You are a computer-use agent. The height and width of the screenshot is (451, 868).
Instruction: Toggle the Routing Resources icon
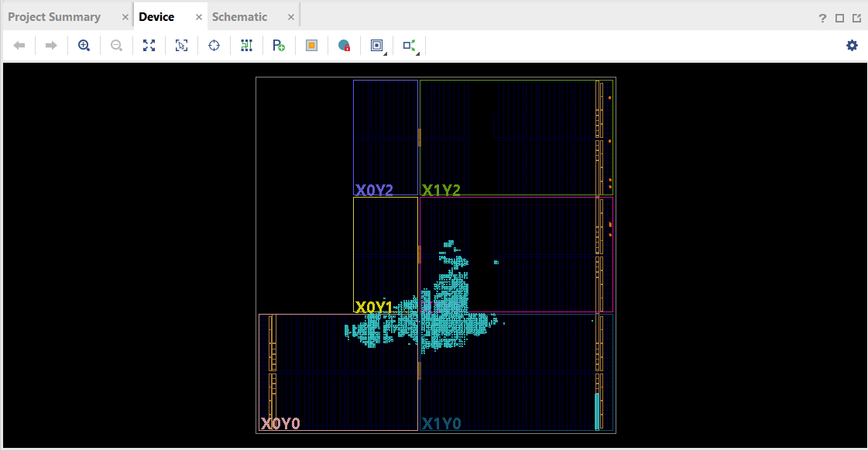[246, 46]
